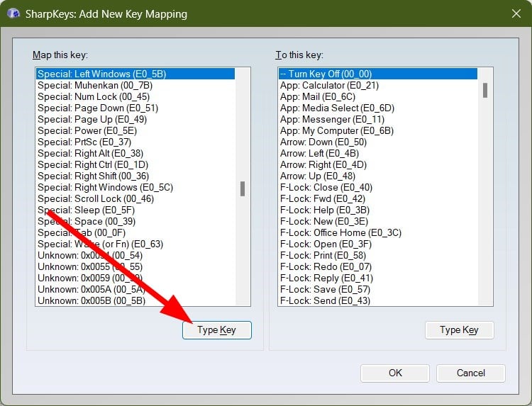This screenshot has height=406, width=532.
Task: Choose F-Lock: Open (E0_3F) target
Action: pyautogui.click(x=378, y=244)
